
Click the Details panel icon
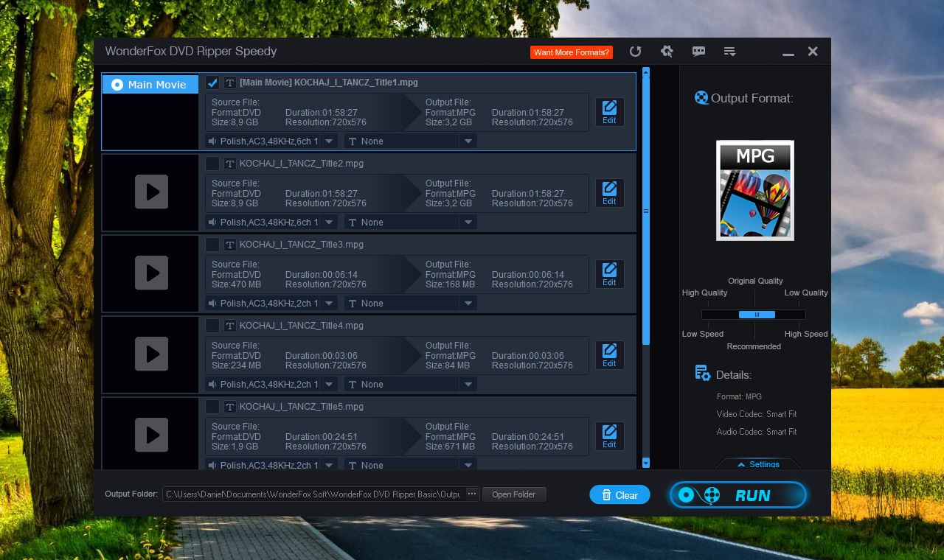click(703, 374)
